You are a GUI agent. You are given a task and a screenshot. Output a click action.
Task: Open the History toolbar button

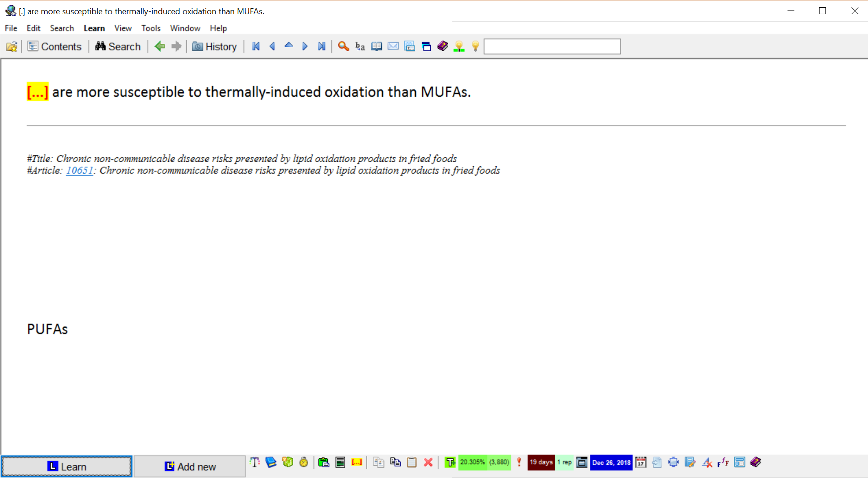pyautogui.click(x=214, y=46)
